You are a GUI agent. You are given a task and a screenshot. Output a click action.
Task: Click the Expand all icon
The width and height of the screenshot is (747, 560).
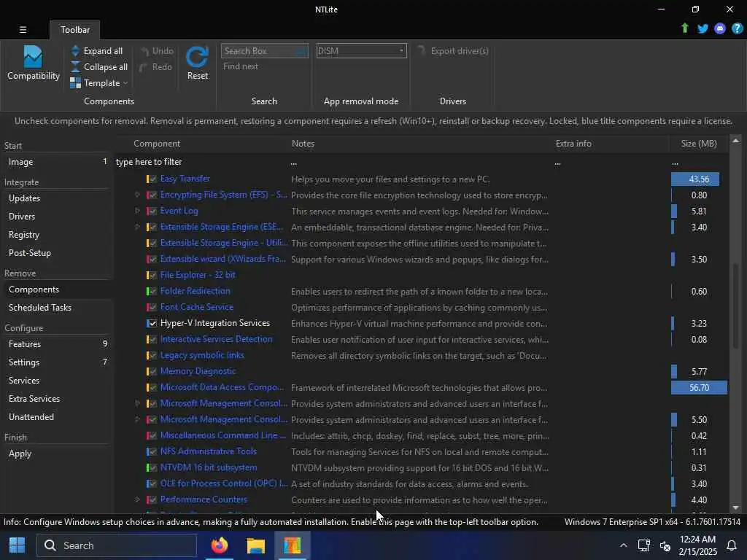75,50
